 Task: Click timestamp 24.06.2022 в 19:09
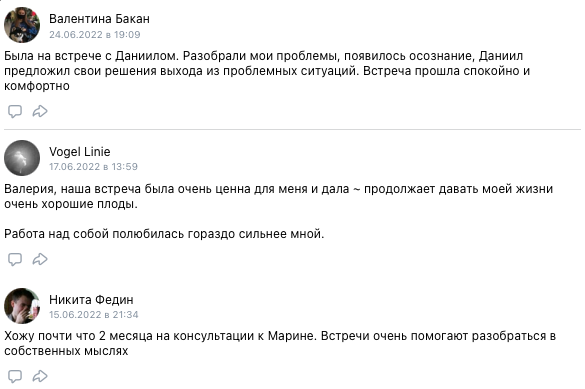pos(95,35)
